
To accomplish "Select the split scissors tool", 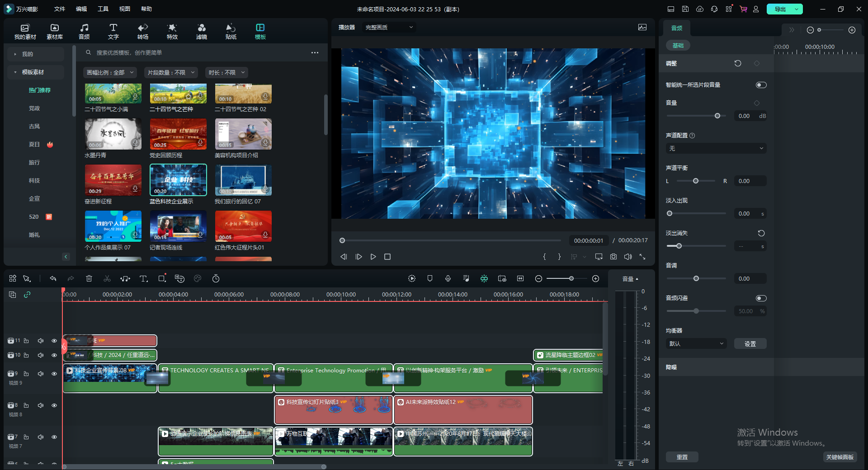I will pyautogui.click(x=107, y=279).
